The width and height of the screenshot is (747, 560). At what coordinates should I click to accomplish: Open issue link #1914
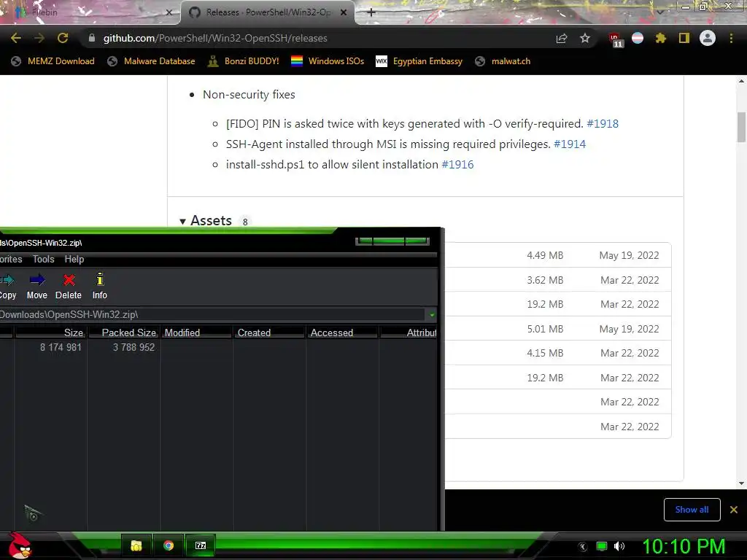coord(570,144)
